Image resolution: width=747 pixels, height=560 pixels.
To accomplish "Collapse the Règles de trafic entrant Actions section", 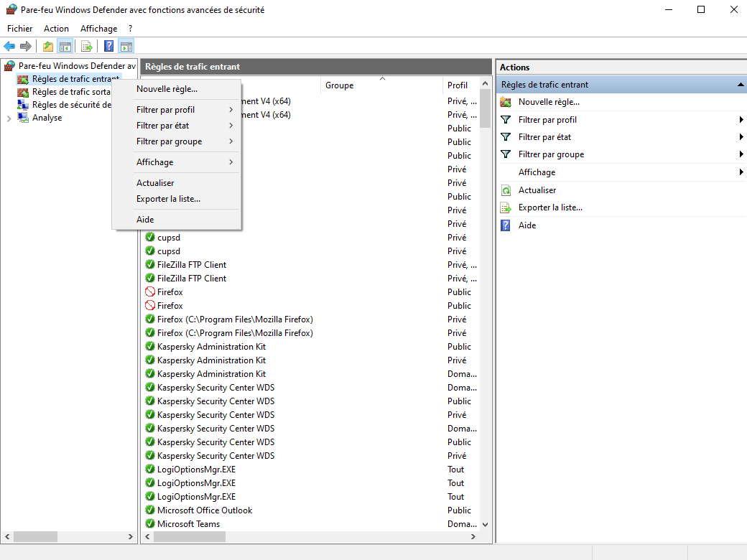I will [741, 85].
